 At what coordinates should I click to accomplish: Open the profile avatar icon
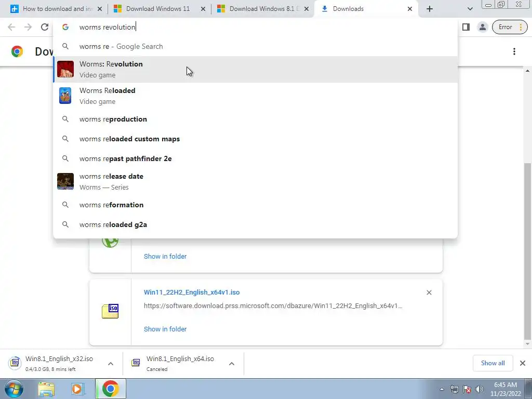click(482, 27)
